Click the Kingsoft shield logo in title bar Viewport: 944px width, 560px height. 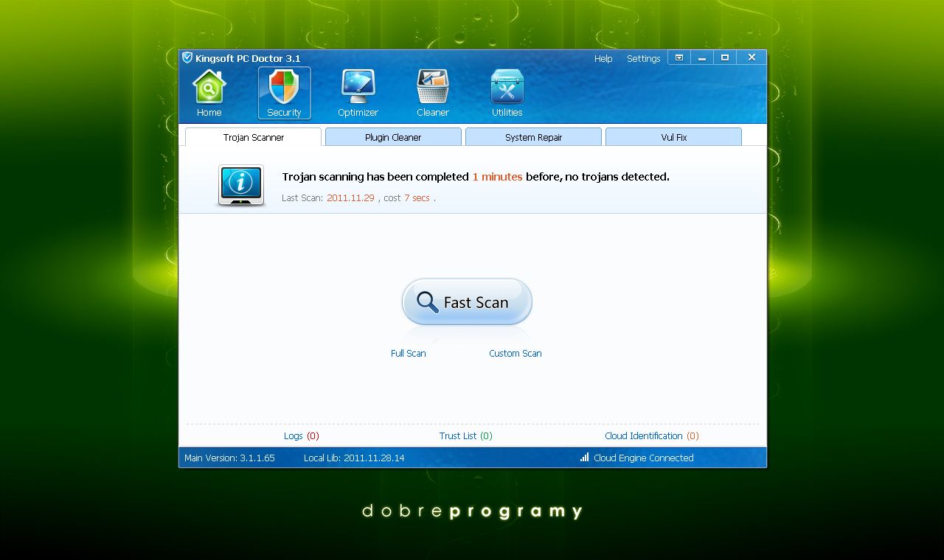click(187, 57)
